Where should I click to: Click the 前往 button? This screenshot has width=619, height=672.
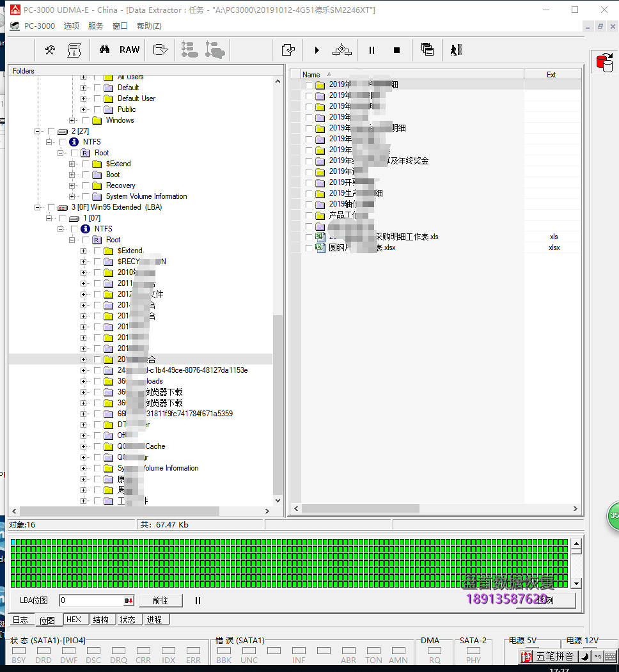coord(160,601)
